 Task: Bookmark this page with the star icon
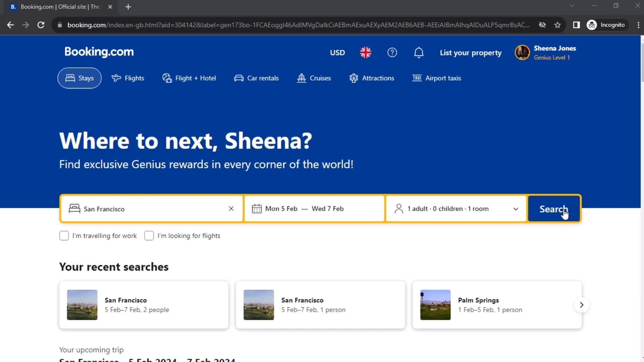pyautogui.click(x=557, y=25)
